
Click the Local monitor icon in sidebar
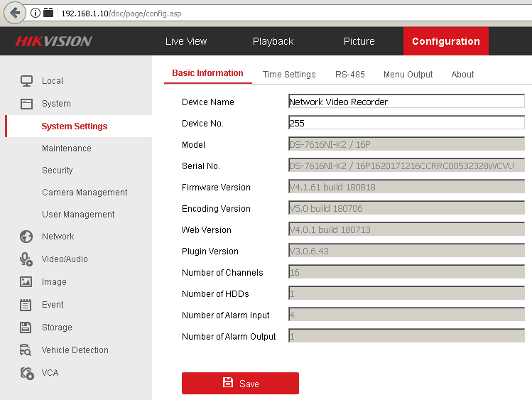26,81
